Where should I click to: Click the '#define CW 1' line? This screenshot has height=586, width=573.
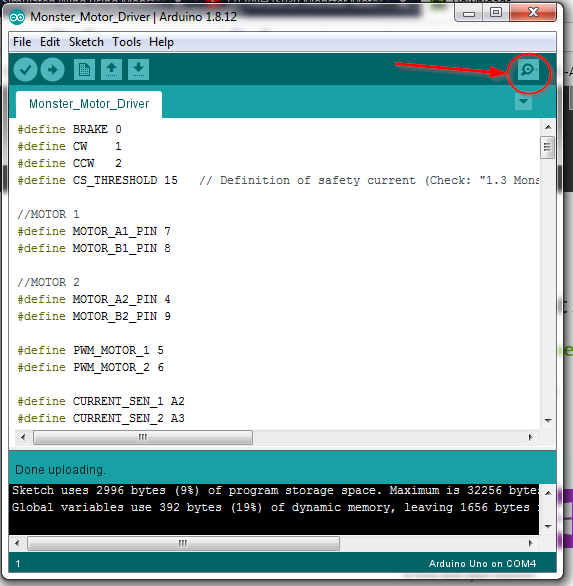pyautogui.click(x=70, y=146)
